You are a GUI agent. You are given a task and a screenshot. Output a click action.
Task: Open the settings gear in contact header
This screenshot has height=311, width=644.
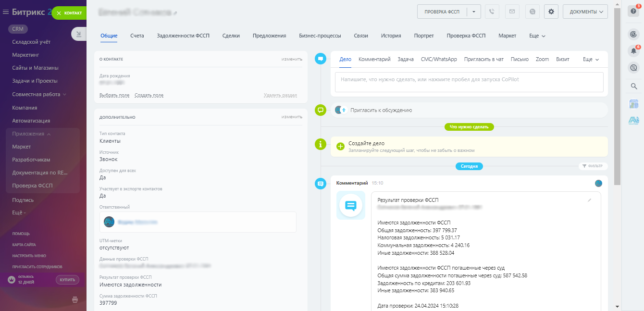point(551,12)
